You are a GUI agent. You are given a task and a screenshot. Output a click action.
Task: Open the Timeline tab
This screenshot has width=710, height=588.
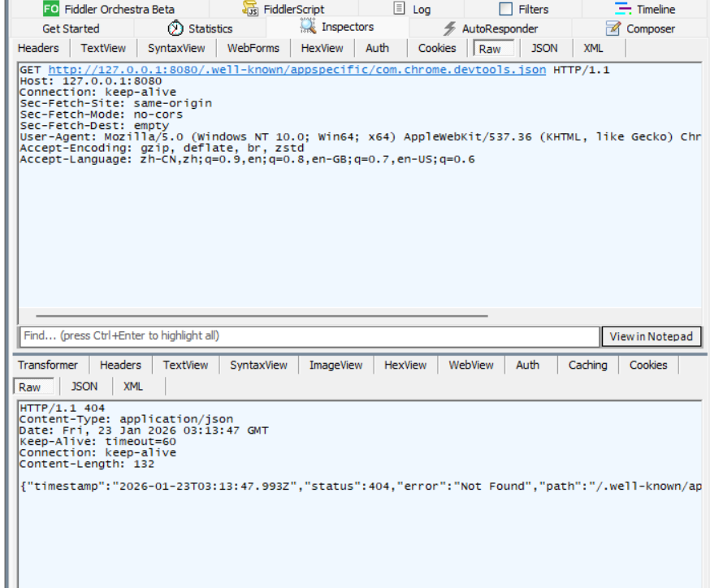645,9
